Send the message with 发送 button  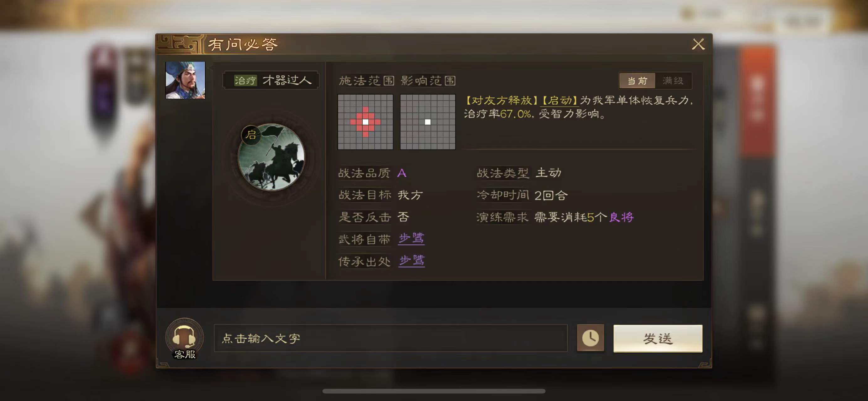pos(658,338)
